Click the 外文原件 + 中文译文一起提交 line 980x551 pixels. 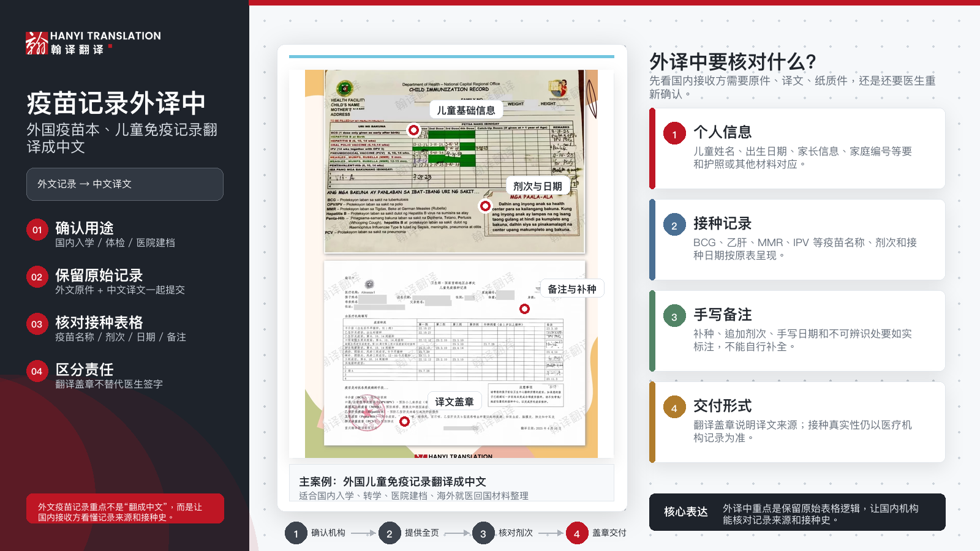(120, 290)
